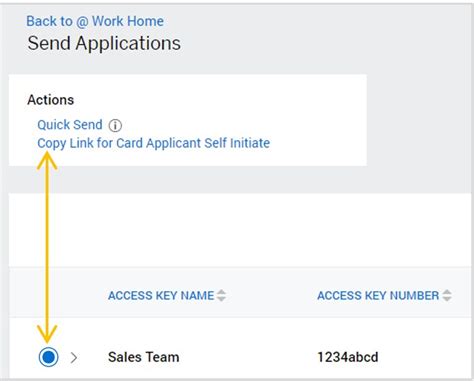The image size is (474, 381).
Task: Sort by the Access Key Name column header
Action: tap(161, 295)
